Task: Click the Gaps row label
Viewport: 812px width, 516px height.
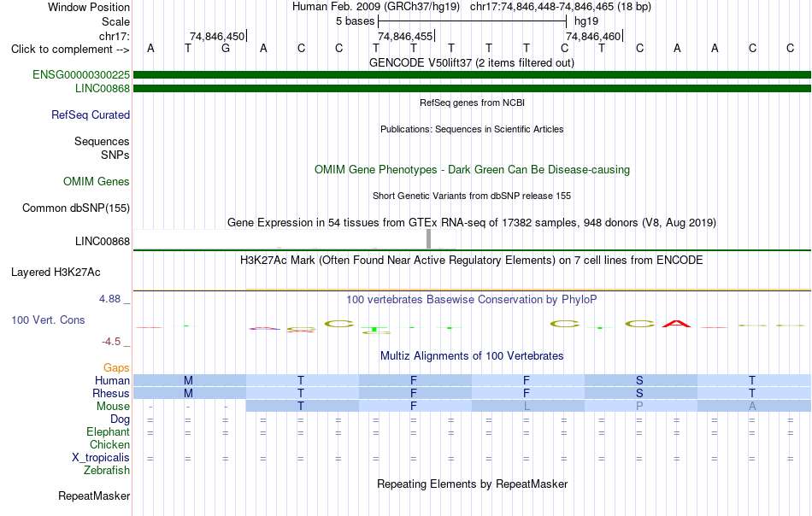Action: 116,368
